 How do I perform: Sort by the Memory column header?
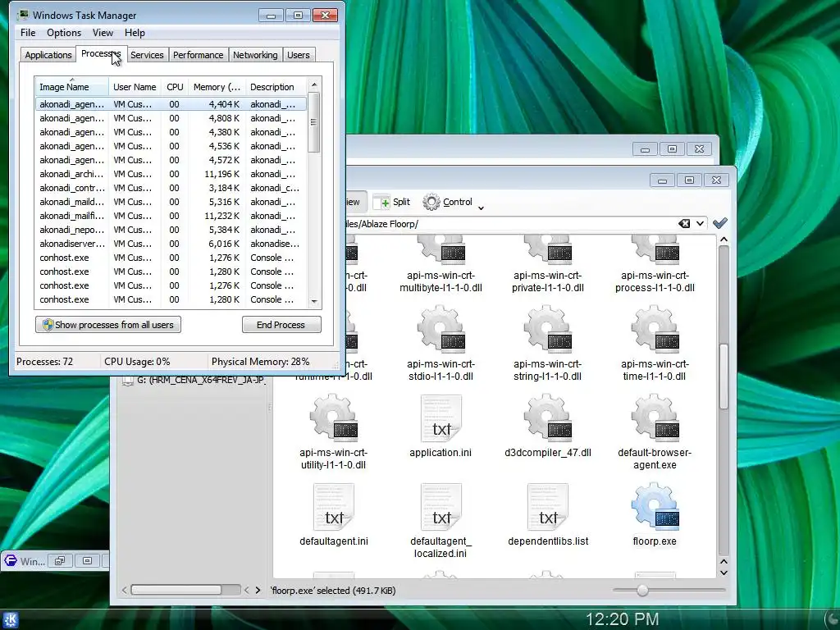217,87
